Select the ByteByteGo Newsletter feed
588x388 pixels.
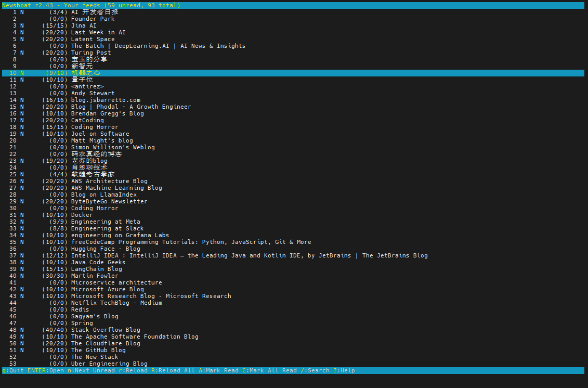109,201
